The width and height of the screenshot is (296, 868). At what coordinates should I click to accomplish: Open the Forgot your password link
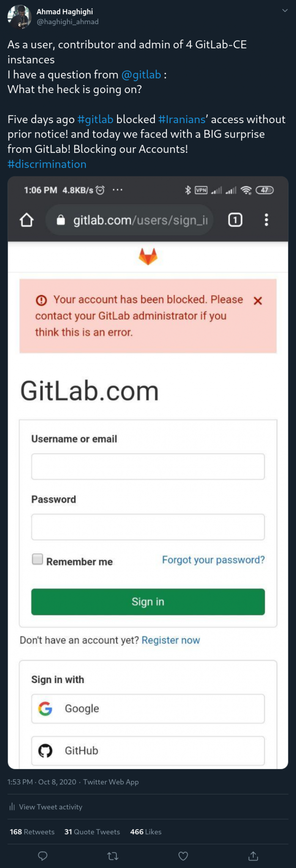pos(213,560)
